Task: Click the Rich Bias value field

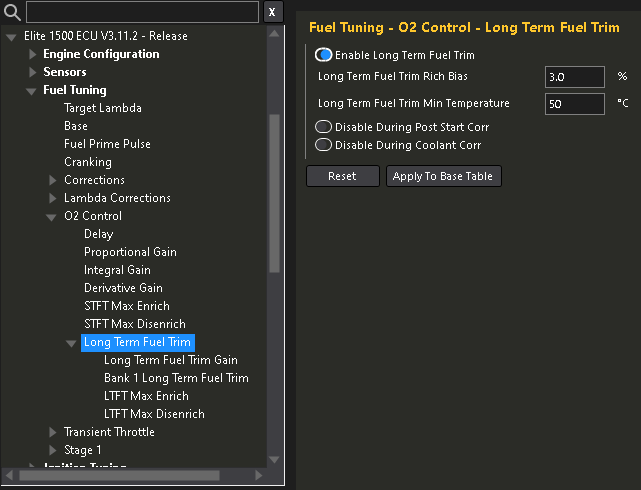Action: pyautogui.click(x=574, y=77)
